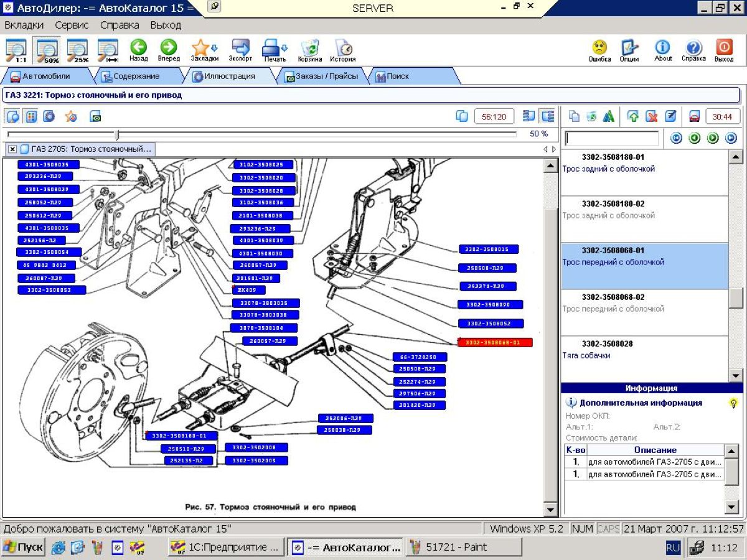Jump to last part with blue arrow

click(731, 138)
